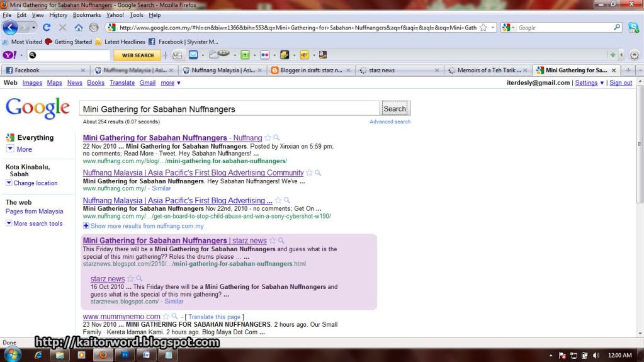This screenshot has width=644, height=362.
Task: Click the Google Search button
Action: coord(395,109)
